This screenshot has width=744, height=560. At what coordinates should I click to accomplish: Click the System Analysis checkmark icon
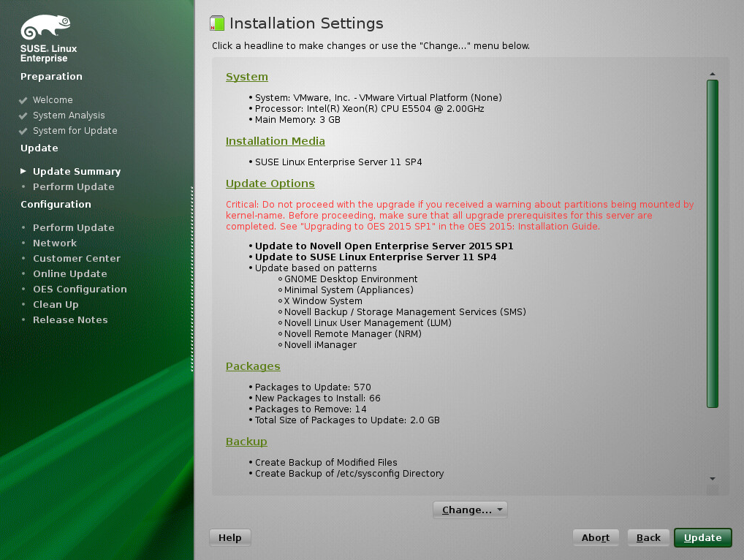click(x=23, y=116)
